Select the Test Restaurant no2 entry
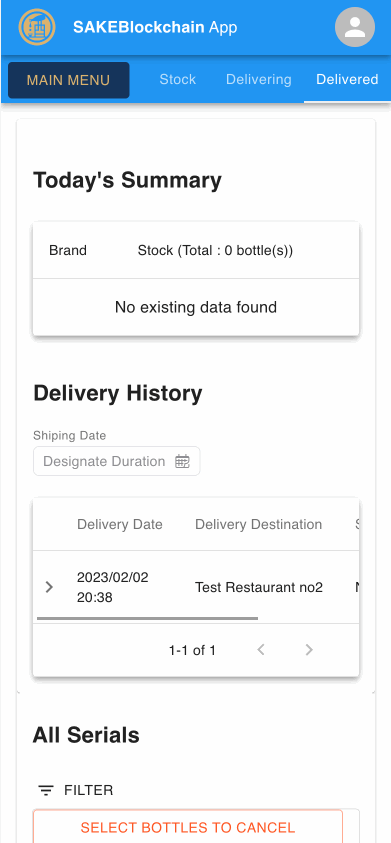Viewport: 391px width, 843px height. pos(259,587)
